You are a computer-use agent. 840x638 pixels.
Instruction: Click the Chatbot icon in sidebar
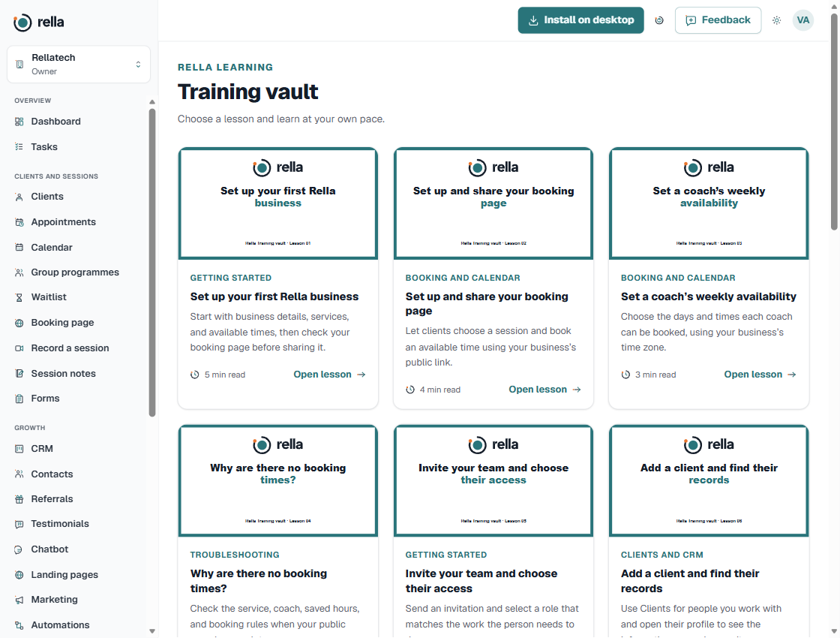pos(19,549)
